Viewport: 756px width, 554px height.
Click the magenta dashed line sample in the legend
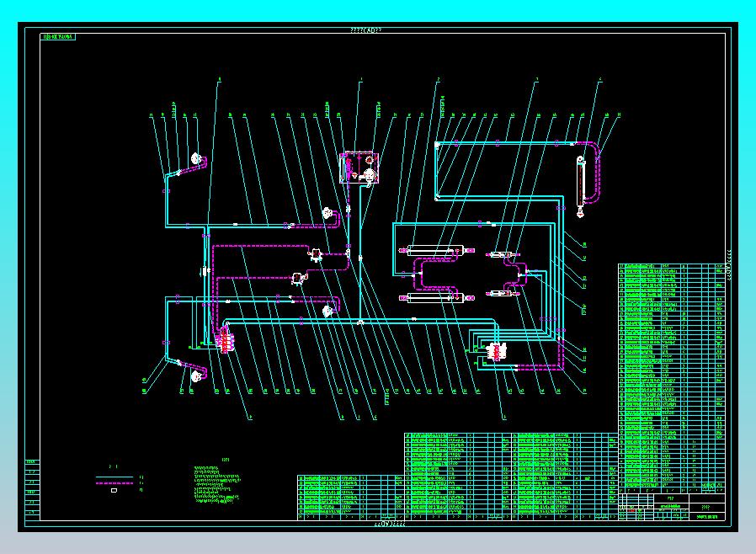(114, 483)
